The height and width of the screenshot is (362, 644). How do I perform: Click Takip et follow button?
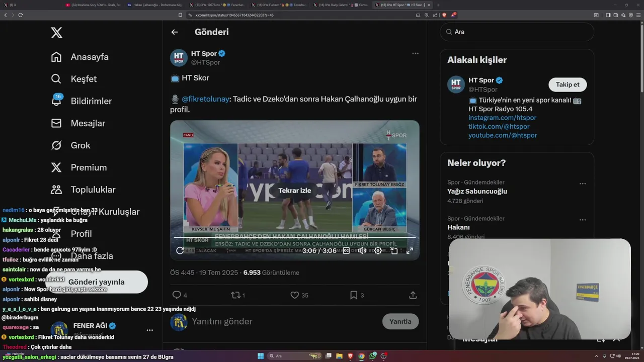coord(568,84)
